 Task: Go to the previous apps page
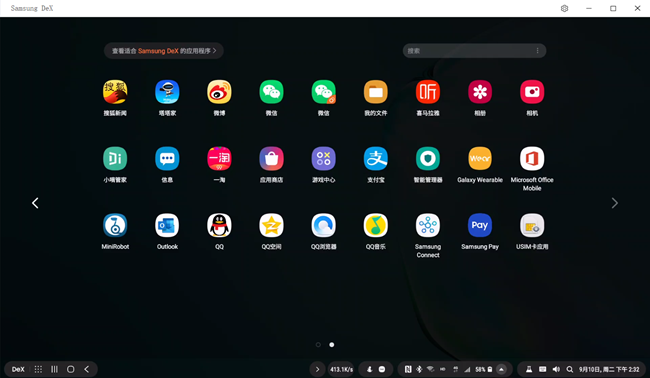click(35, 203)
